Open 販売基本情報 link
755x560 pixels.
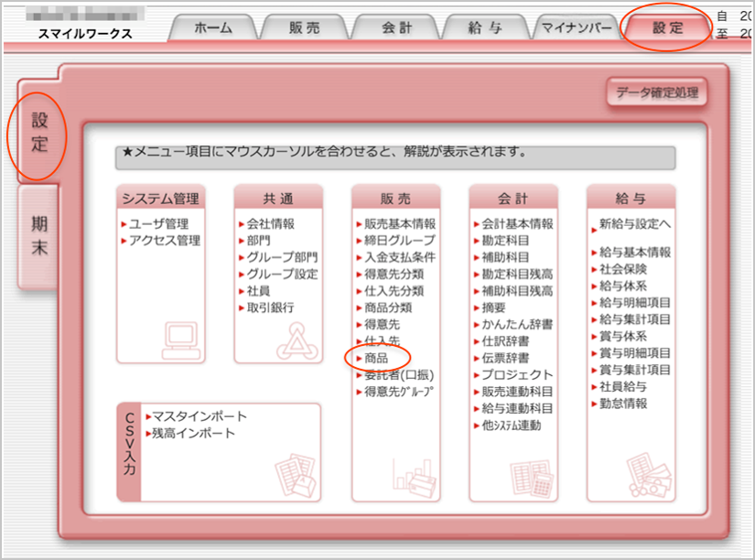(x=400, y=224)
